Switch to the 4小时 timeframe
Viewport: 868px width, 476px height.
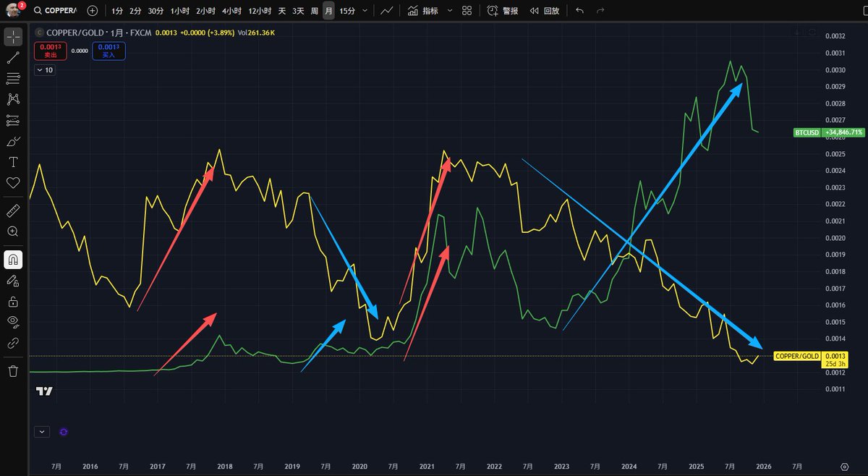click(232, 11)
